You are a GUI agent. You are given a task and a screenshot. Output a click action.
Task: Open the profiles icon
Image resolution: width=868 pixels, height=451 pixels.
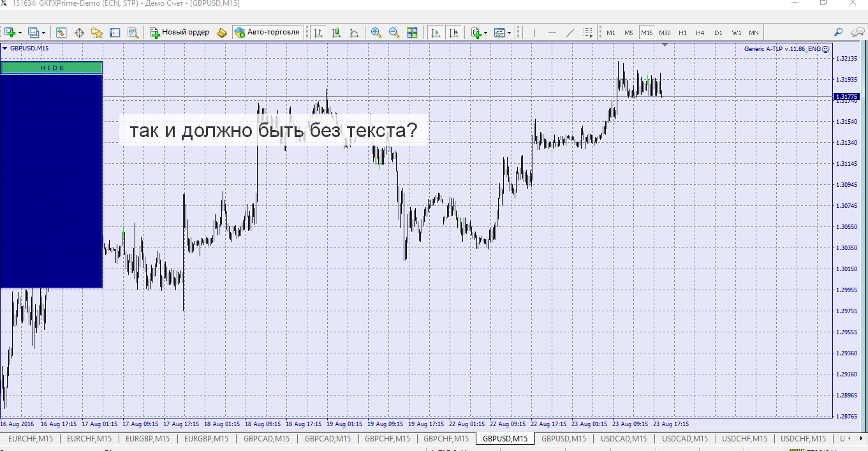(33, 32)
